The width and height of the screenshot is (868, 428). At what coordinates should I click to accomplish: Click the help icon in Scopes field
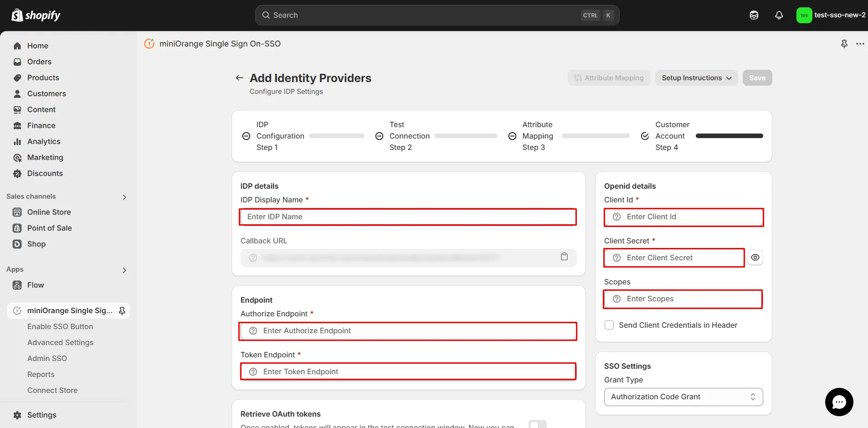[x=616, y=299]
